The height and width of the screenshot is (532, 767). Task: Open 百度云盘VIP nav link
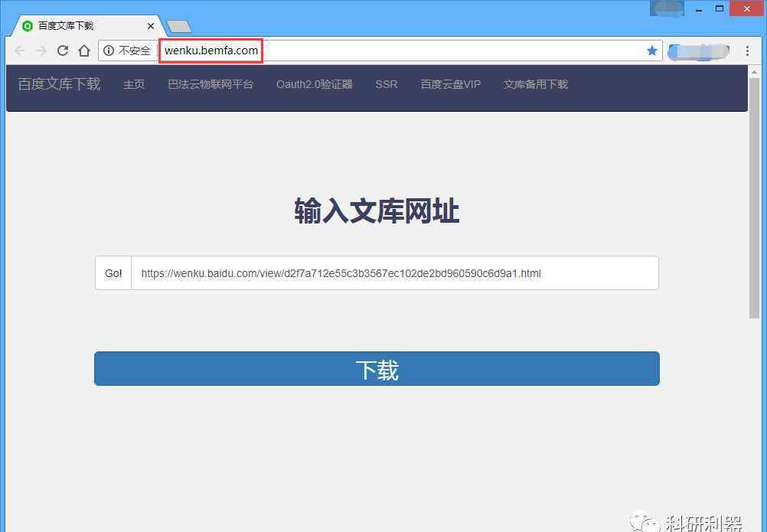tap(451, 85)
